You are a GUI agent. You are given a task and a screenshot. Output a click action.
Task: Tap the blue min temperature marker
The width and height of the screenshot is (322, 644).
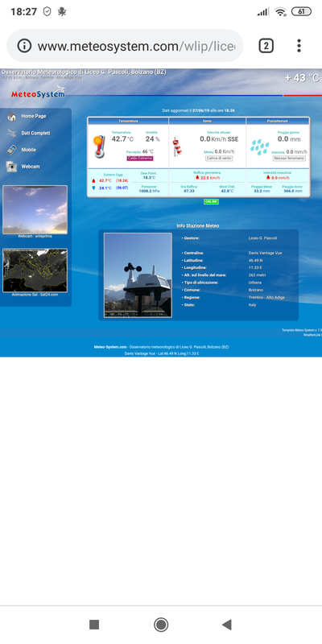click(93, 188)
